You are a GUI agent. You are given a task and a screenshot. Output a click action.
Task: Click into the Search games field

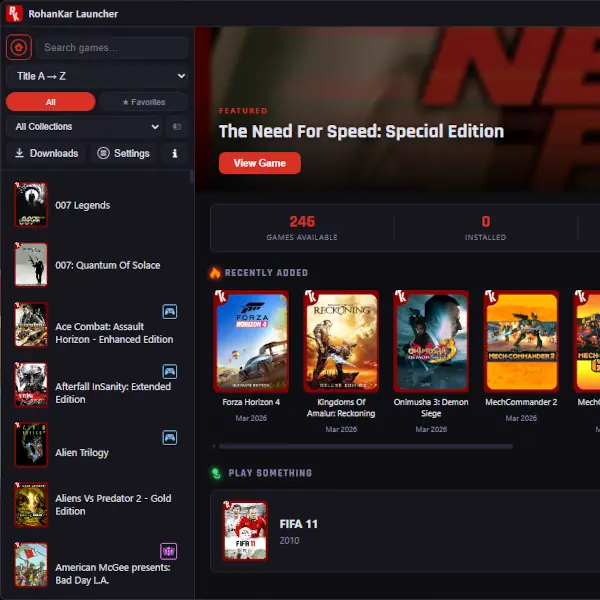point(112,48)
